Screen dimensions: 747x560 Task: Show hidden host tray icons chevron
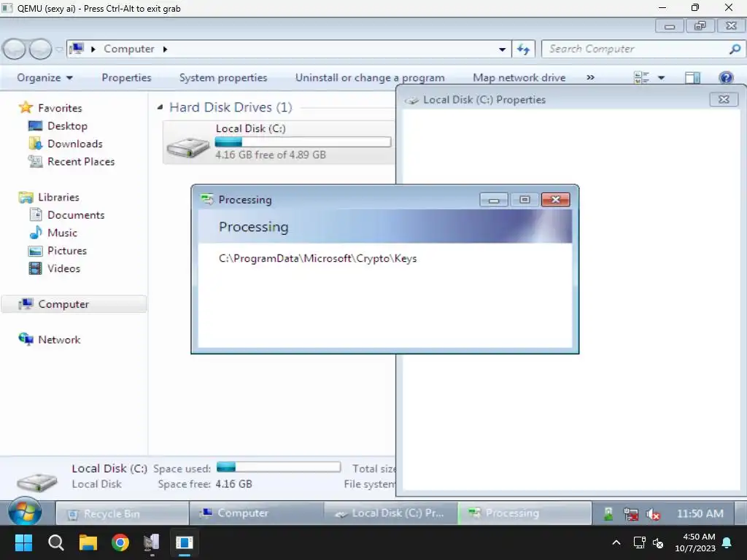(616, 542)
